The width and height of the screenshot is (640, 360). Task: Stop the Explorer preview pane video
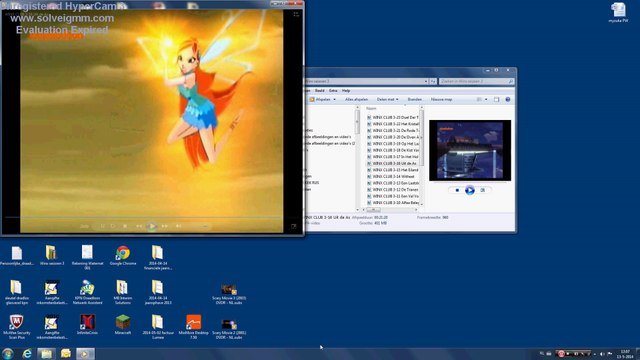[x=457, y=190]
